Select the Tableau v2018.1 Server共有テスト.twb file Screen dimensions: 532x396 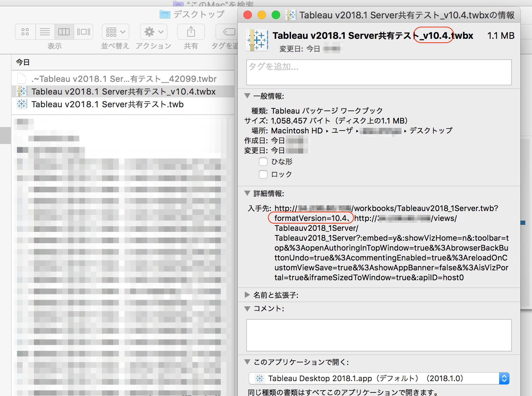tap(106, 104)
